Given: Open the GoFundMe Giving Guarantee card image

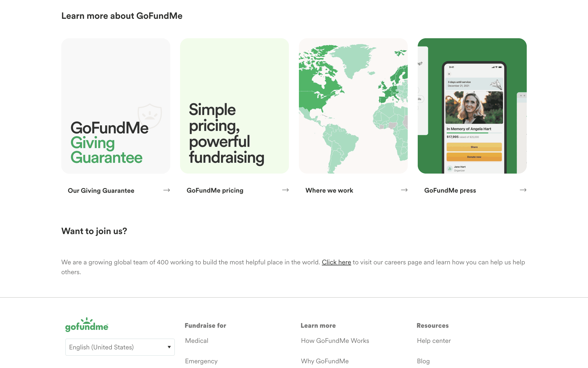Looking at the screenshot, I should tap(116, 106).
